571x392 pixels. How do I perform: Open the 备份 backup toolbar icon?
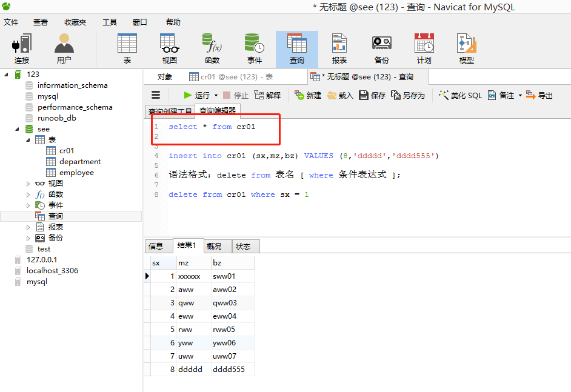[x=382, y=49]
